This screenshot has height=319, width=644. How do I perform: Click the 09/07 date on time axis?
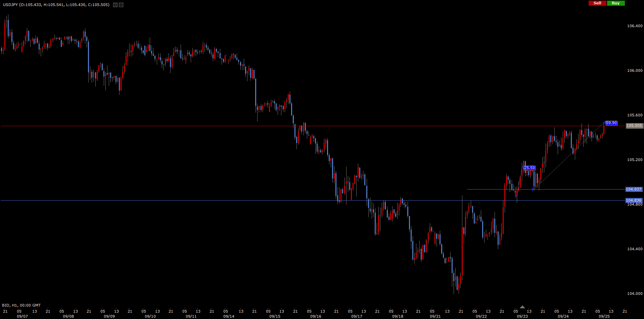tap(22, 316)
